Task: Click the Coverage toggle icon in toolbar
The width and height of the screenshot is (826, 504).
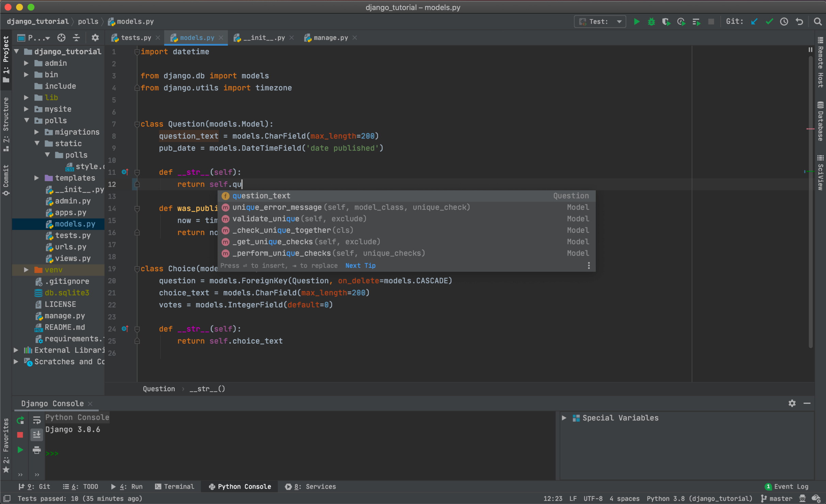Action: pyautogui.click(x=666, y=22)
